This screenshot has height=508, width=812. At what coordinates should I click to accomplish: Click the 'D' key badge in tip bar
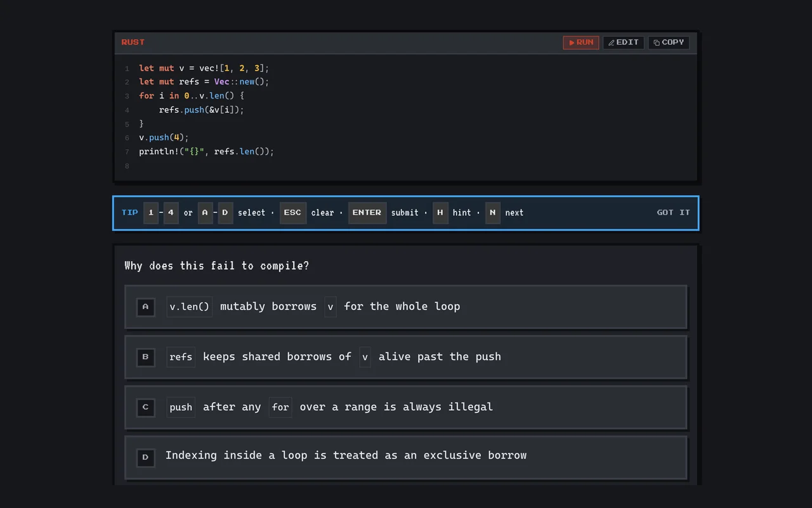coord(225,213)
